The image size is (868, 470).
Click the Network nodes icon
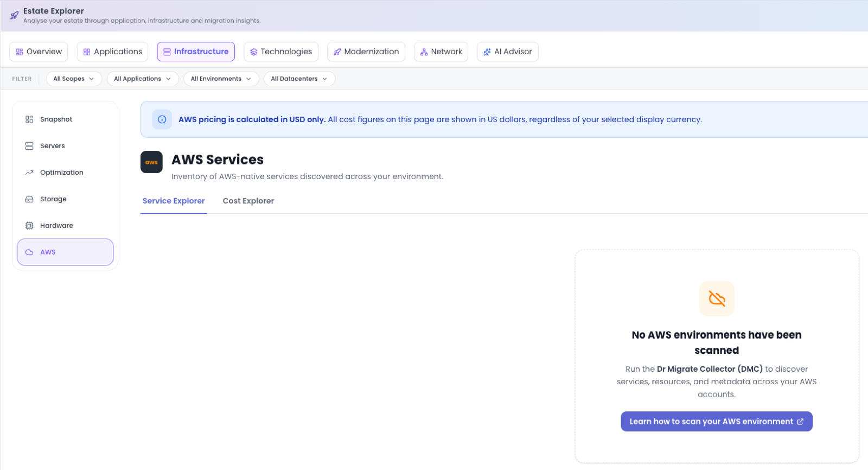point(424,52)
